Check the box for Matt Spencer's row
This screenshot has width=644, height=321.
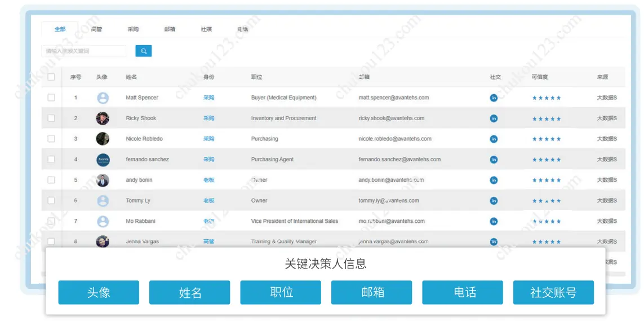click(x=51, y=98)
